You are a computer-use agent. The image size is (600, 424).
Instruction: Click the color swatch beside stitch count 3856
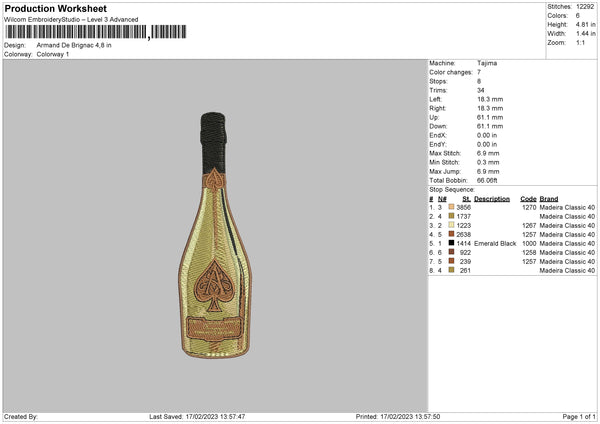pos(451,207)
